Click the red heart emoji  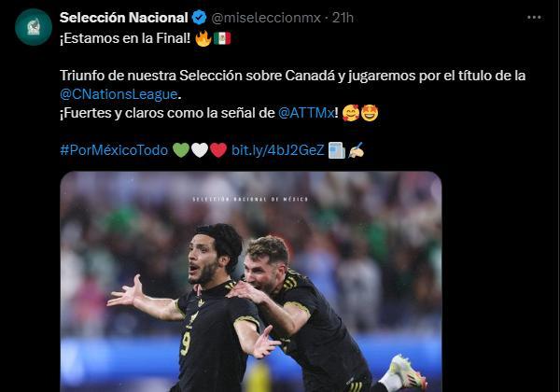(218, 150)
